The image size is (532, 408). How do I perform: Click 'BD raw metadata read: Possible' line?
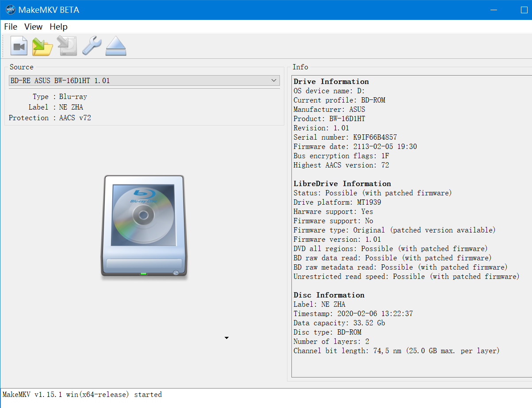click(x=401, y=267)
